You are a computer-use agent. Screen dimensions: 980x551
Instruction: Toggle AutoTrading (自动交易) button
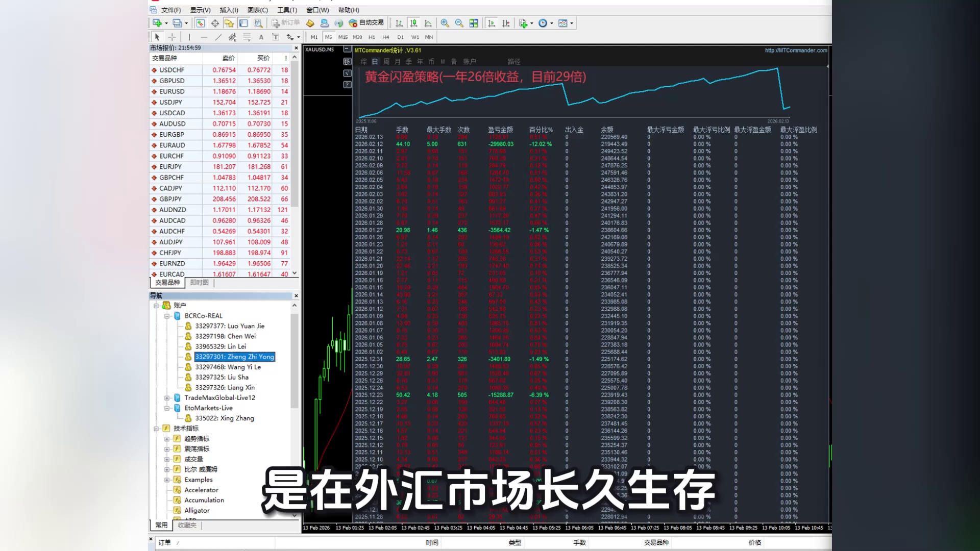pyautogui.click(x=366, y=23)
